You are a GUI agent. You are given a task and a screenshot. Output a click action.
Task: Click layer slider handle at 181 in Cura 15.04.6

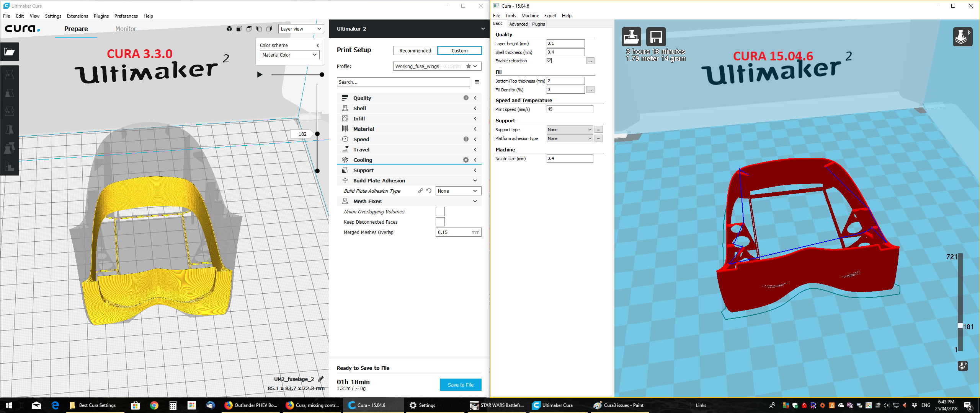pyautogui.click(x=960, y=326)
